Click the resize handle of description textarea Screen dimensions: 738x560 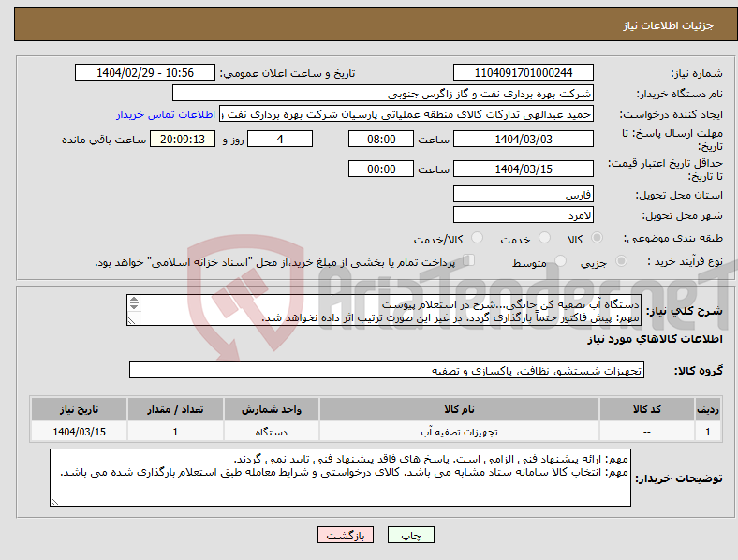pyautogui.click(x=131, y=321)
